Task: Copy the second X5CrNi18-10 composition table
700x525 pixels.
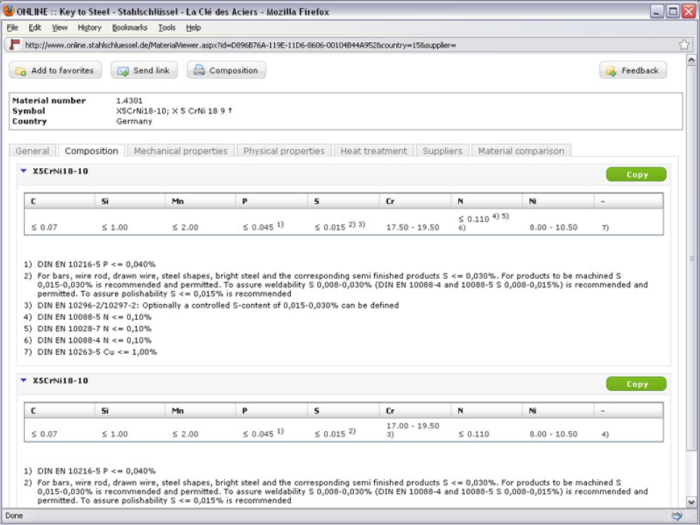Action: click(x=636, y=384)
